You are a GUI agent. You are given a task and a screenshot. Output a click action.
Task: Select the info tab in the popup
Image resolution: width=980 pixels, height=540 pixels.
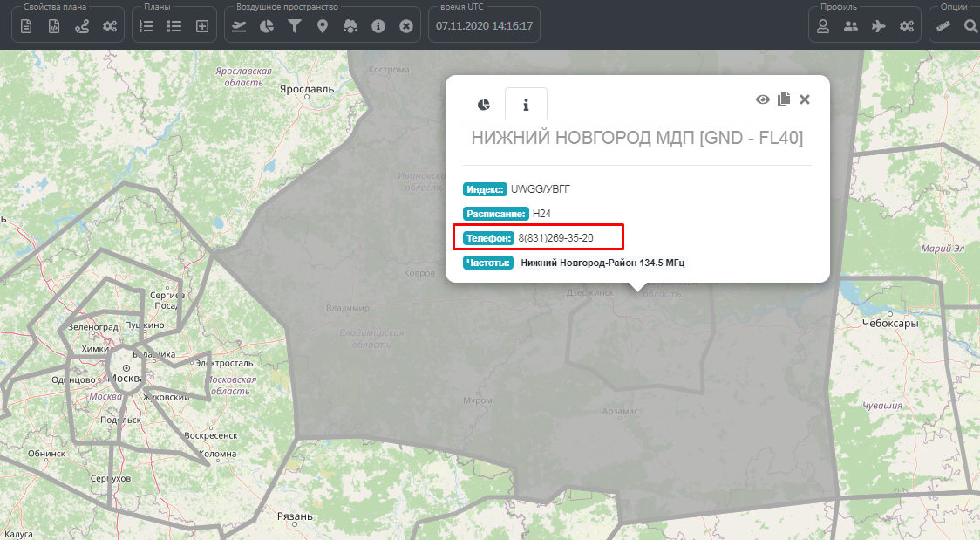pyautogui.click(x=526, y=105)
